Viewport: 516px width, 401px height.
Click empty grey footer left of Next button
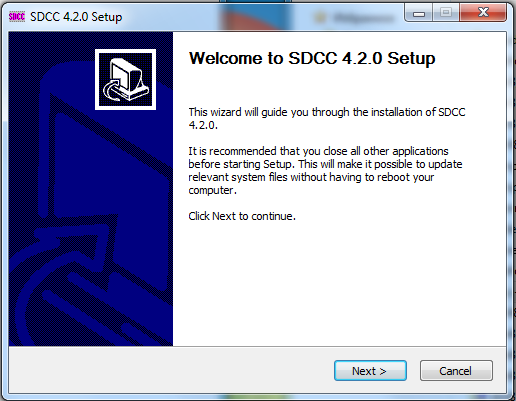tap(167, 370)
